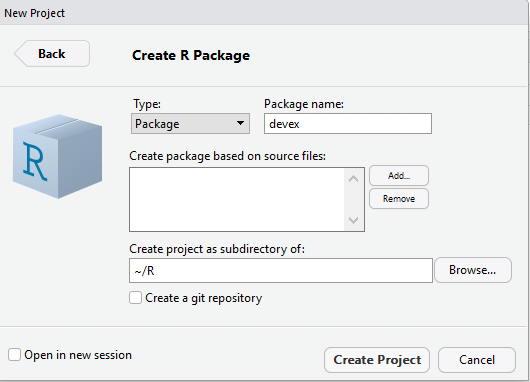530x382 pixels.
Task: Check Open in new session
Action: (15, 355)
